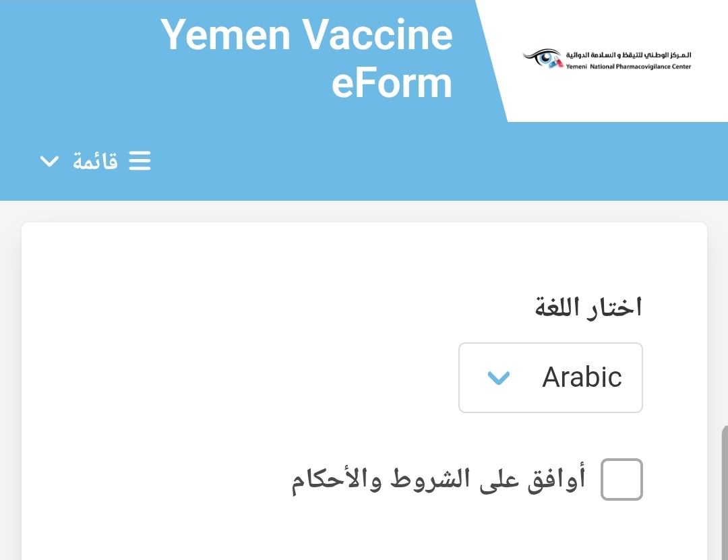Click the eye logo icon

coord(542,58)
